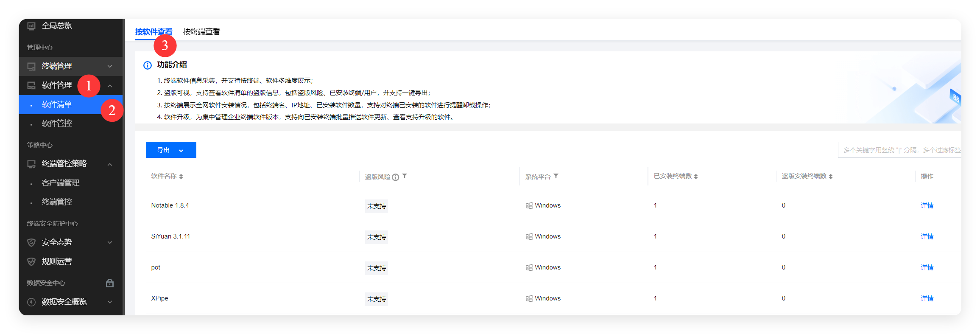Click the Windows logo in XPipe row
980x334 pixels.
click(x=529, y=299)
